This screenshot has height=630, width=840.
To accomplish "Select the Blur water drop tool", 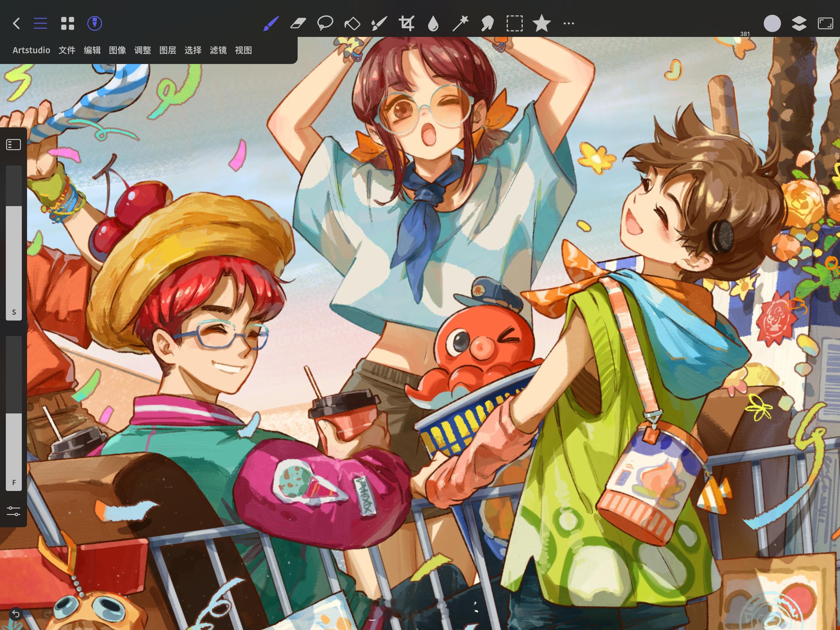I will [433, 24].
